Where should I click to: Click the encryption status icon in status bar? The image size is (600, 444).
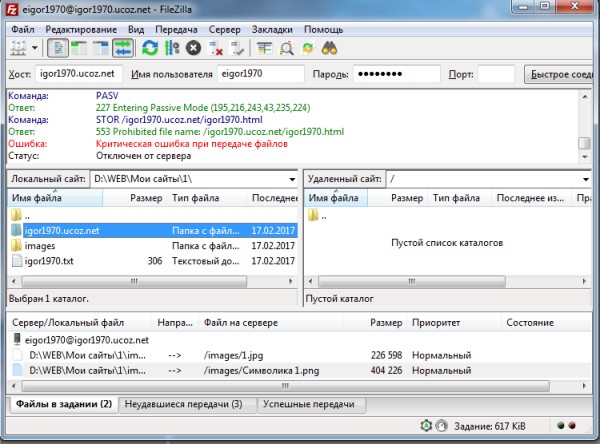click(x=426, y=426)
